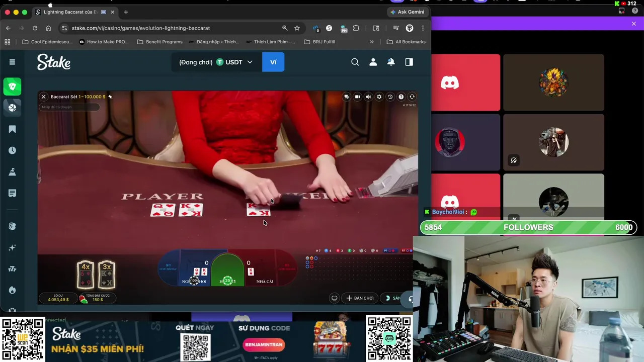Screen dimensions: 644x362
Task: Open the Sports basketball icon
Action: (x=13, y=107)
